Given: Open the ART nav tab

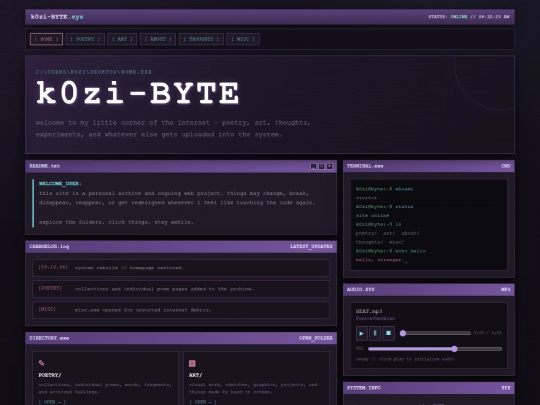Looking at the screenshot, I should click(122, 39).
